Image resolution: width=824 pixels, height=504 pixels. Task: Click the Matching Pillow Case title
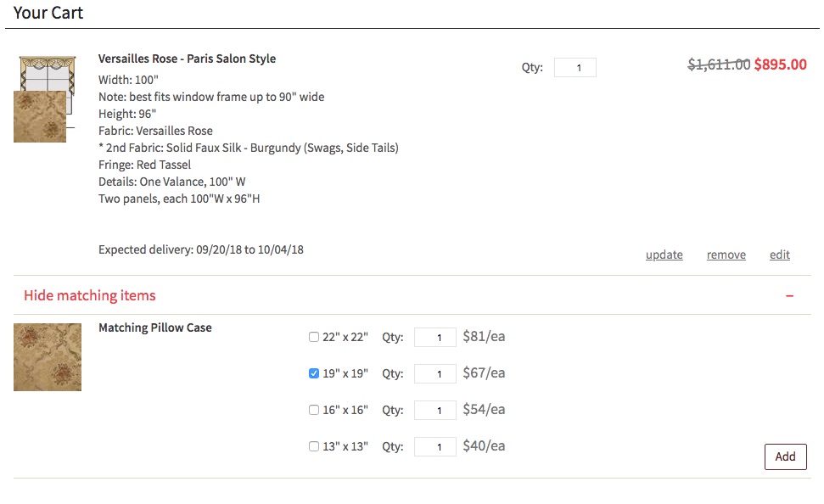click(155, 328)
